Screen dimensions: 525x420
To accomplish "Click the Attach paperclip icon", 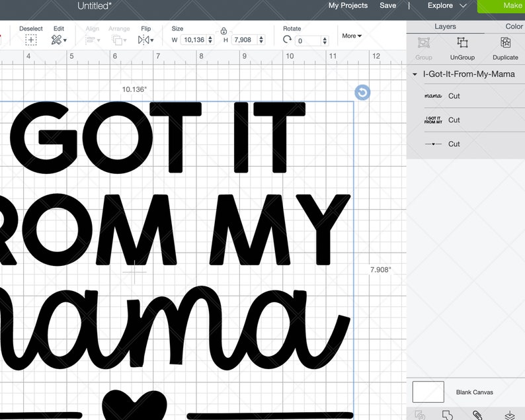I will (477, 415).
